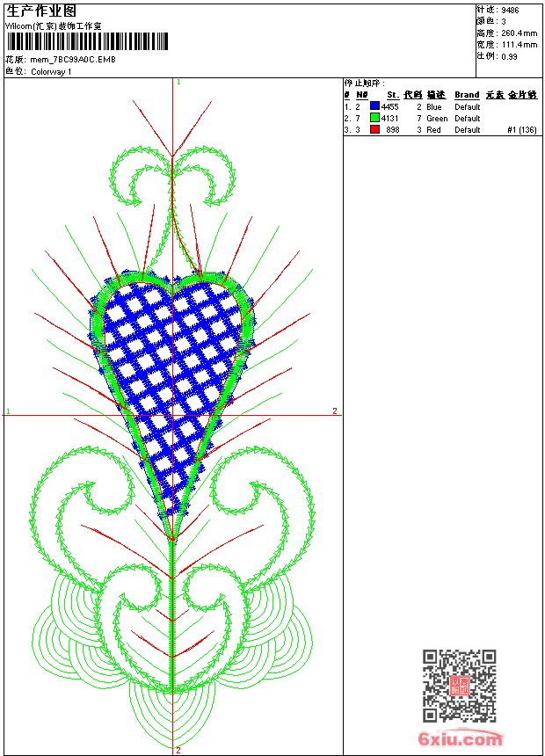Click the width value 111.4mm

(x=519, y=45)
